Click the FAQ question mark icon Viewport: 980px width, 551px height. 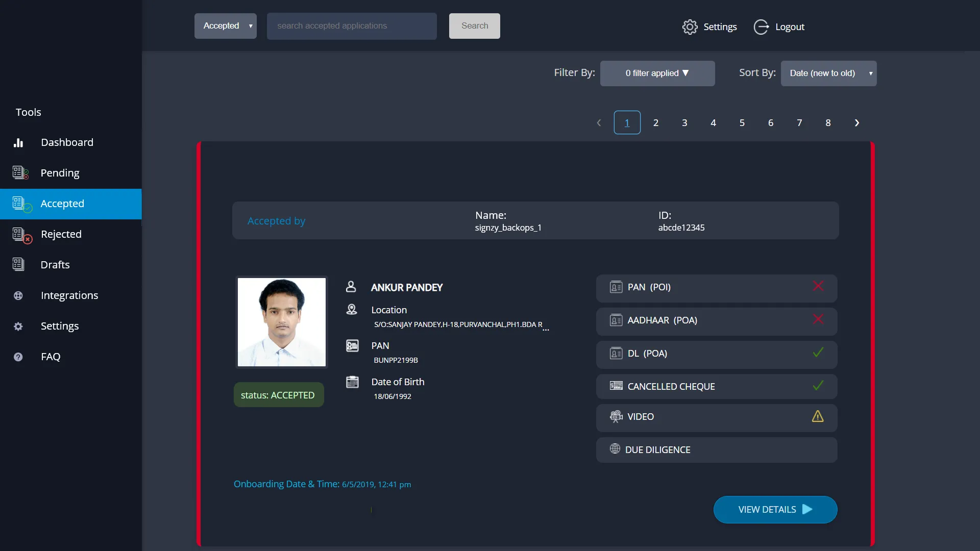click(x=18, y=357)
